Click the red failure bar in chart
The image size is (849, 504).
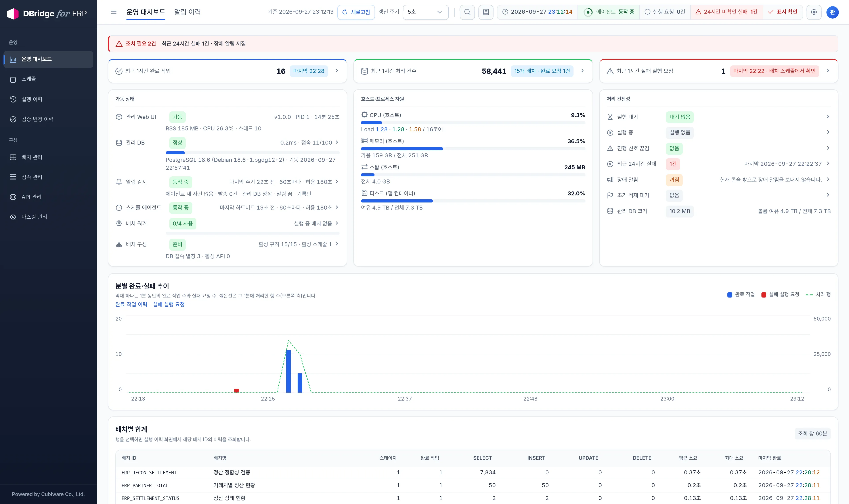tap(236, 391)
